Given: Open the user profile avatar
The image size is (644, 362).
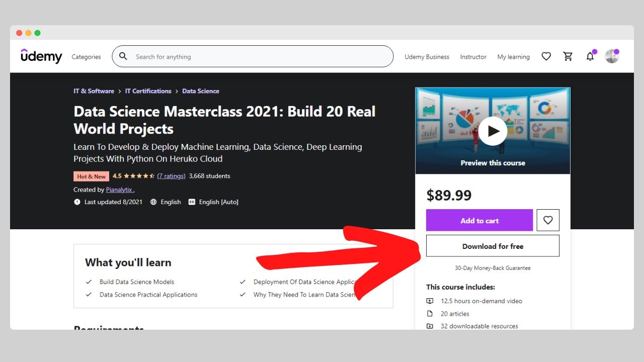Looking at the screenshot, I should [x=612, y=56].
